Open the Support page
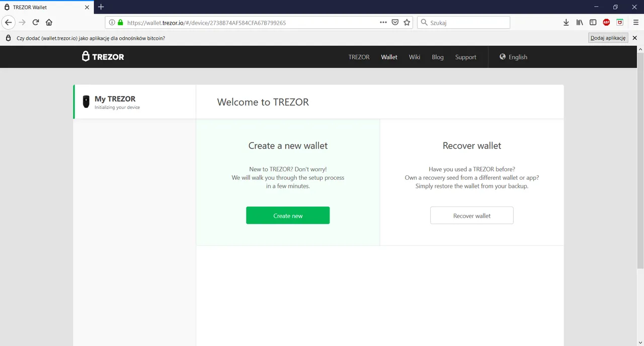Image resolution: width=644 pixels, height=346 pixels. click(465, 57)
